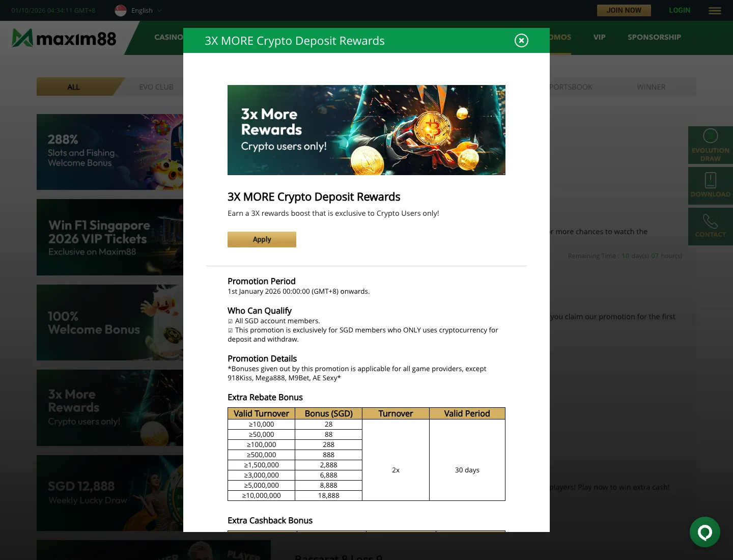Click the Extra Rebate Bonus heading
Image resolution: width=733 pixels, height=560 pixels.
coord(265,397)
